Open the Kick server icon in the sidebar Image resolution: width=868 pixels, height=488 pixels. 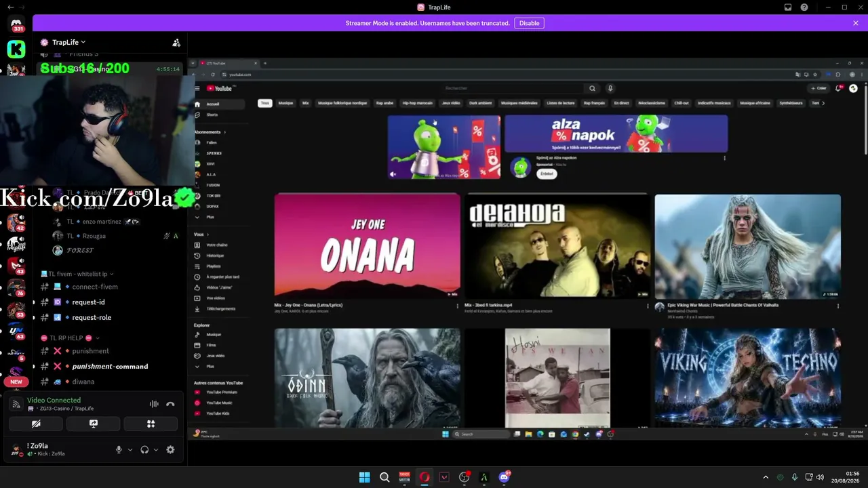[x=16, y=49]
